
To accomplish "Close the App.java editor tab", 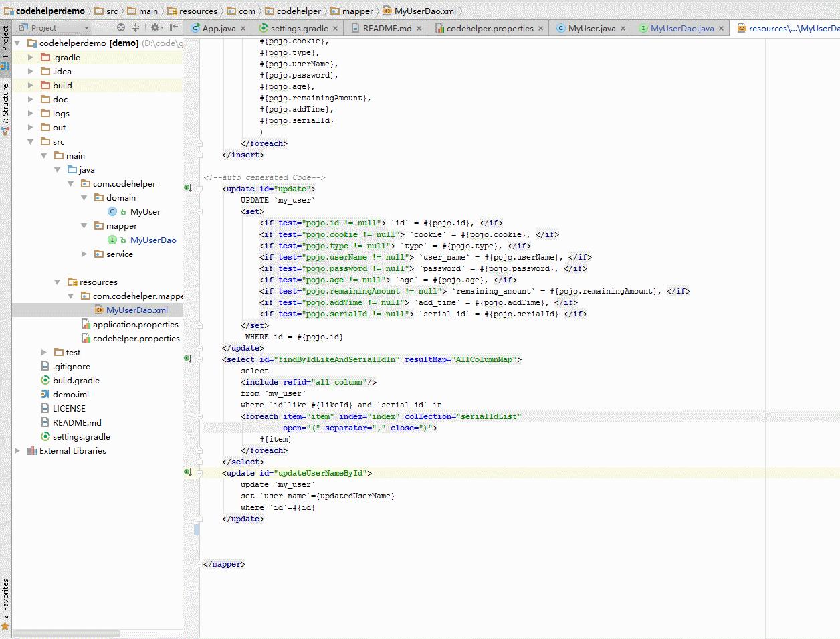I will point(243,29).
